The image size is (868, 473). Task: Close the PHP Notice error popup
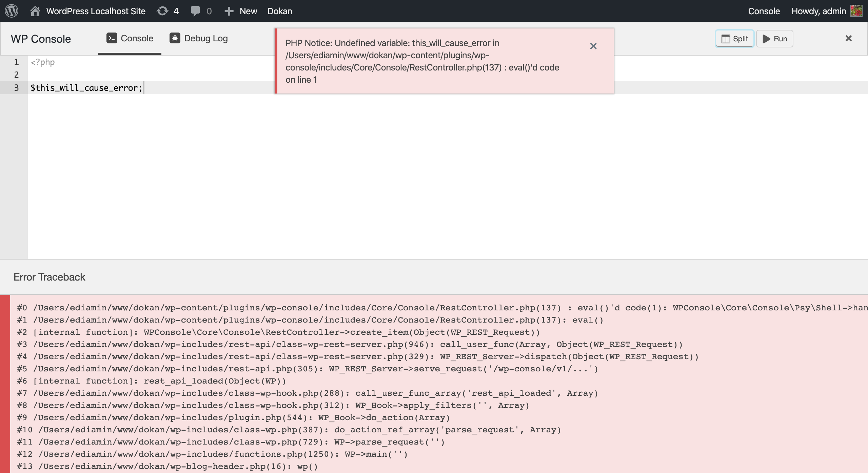[x=593, y=46]
